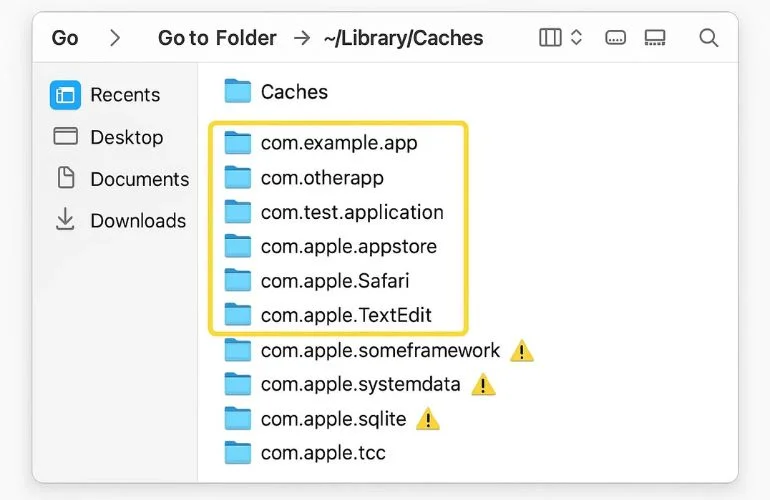Switch to column view icon
This screenshot has width=770, height=500.
550,38
